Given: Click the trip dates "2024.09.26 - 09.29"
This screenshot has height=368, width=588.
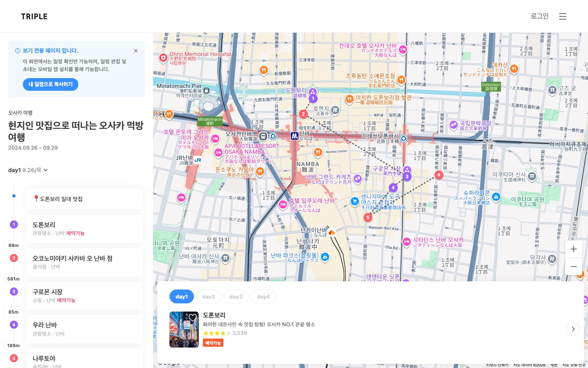Looking at the screenshot, I should click(x=33, y=148).
